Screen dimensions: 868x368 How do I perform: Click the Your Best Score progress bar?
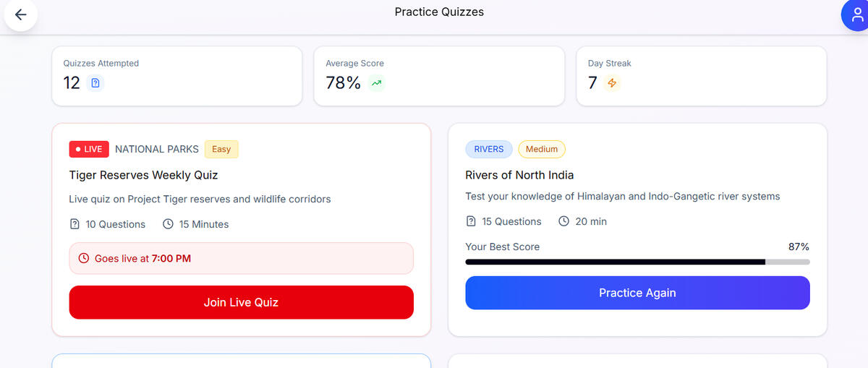coord(637,262)
